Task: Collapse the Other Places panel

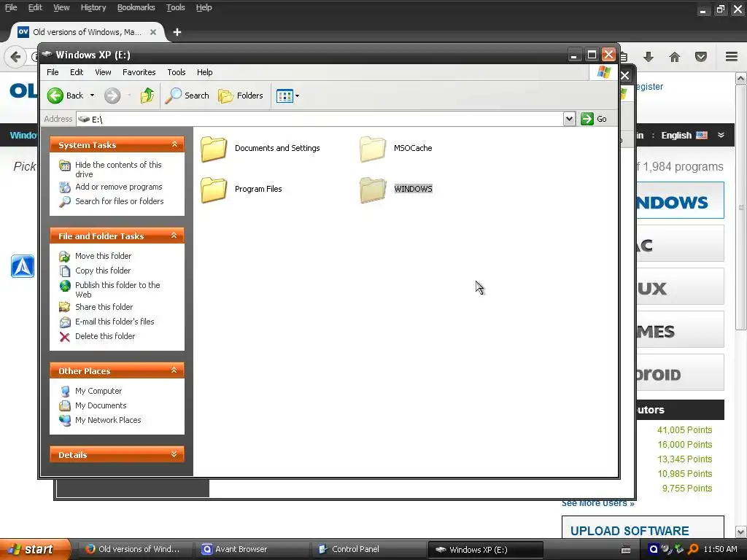Action: (174, 370)
